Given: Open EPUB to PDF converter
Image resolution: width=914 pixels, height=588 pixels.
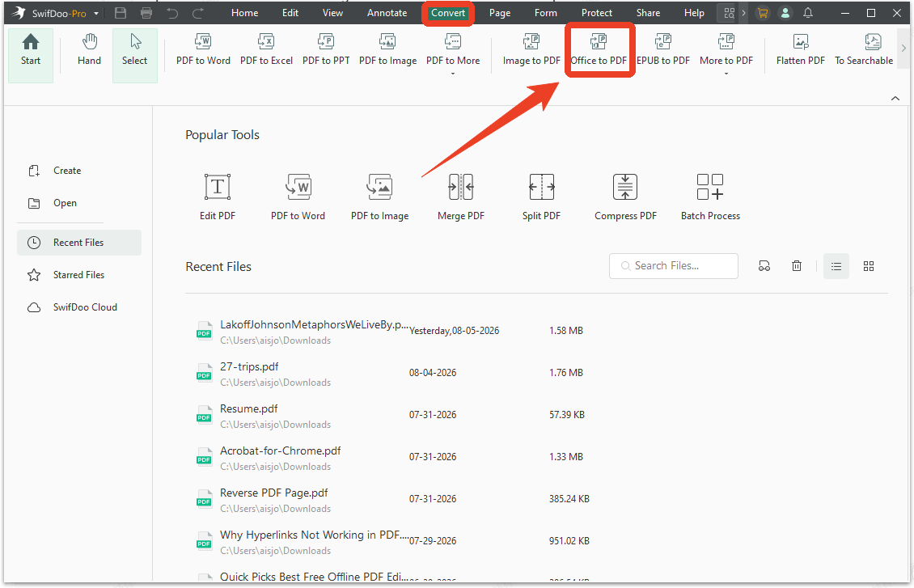Looking at the screenshot, I should pos(662,49).
